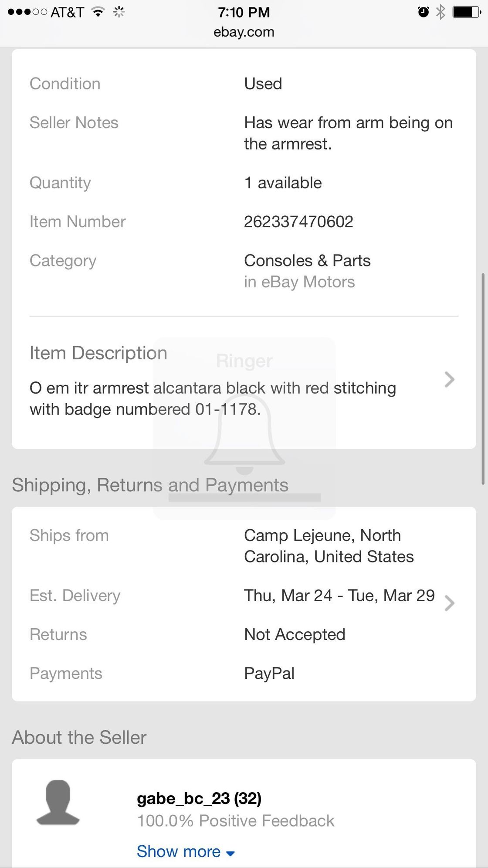Tap the 7:10 PM clock to scroll top
488x868 pixels.
pos(244,12)
